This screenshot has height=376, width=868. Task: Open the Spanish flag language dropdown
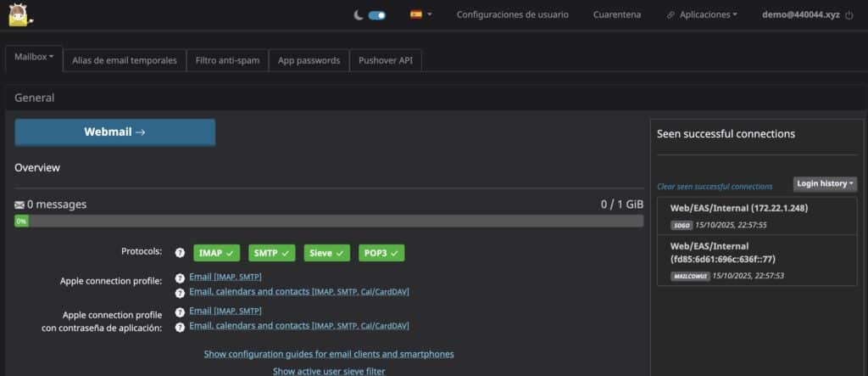click(x=420, y=14)
